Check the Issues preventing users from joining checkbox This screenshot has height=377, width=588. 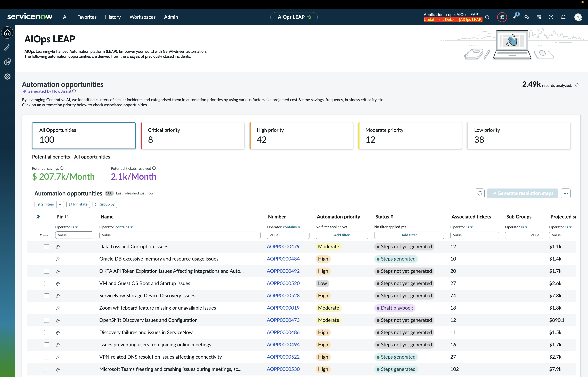47,345
